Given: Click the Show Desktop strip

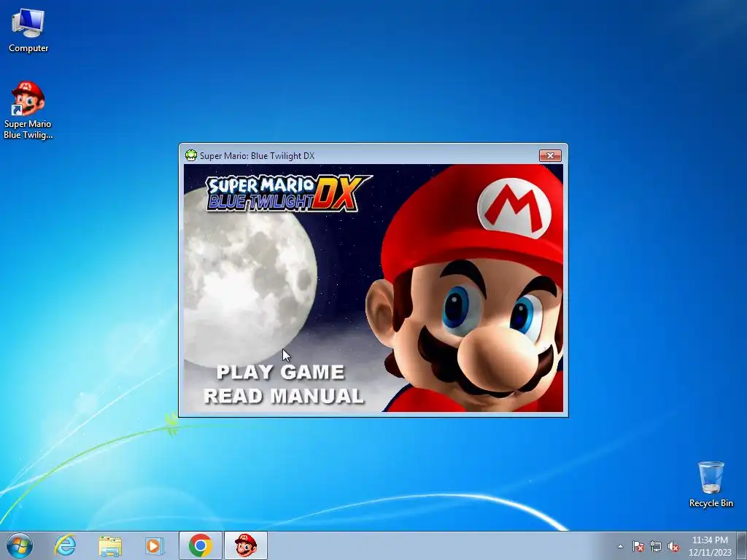Looking at the screenshot, I should [x=742, y=545].
